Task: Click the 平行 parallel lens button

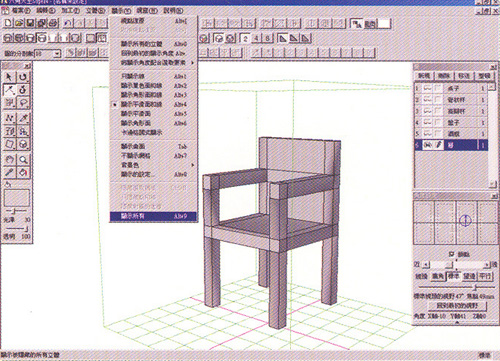Action: (x=485, y=276)
